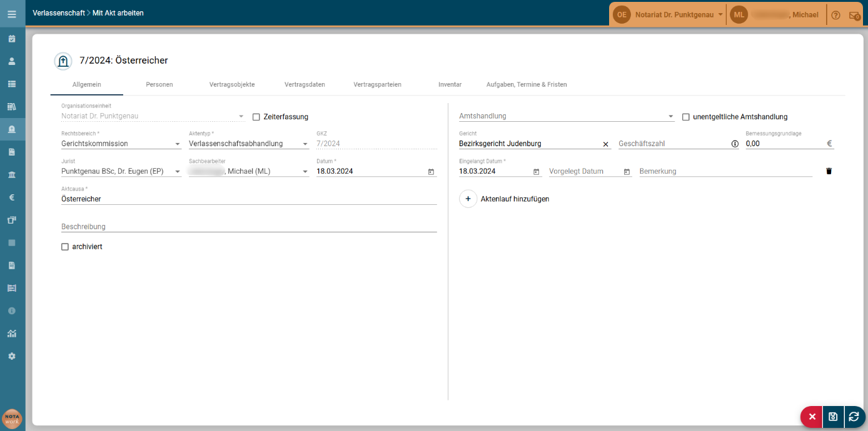Click the Verlassenschaft breadcrumb link
Screen dimensions: 868x431
[59, 12]
